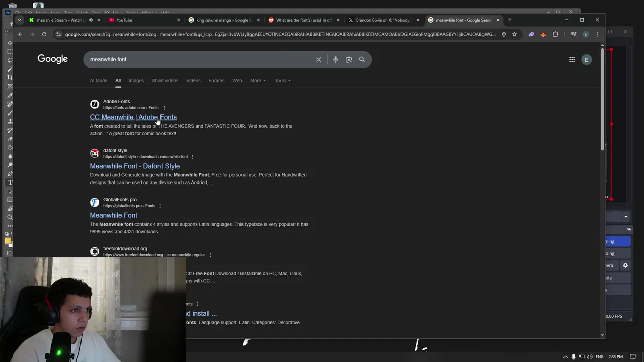Select the Eraser tool in Photoshop toolbar
The image size is (644, 362).
(10, 139)
